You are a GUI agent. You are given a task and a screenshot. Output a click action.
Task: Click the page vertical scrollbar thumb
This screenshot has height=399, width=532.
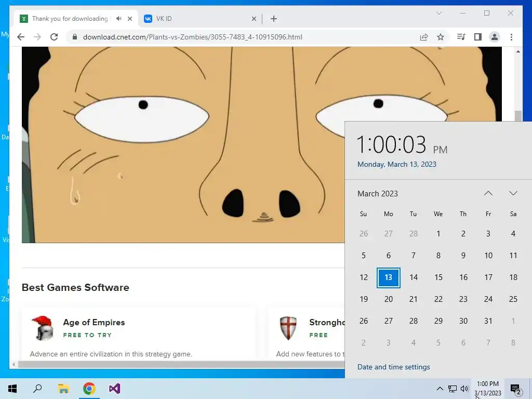(518, 116)
